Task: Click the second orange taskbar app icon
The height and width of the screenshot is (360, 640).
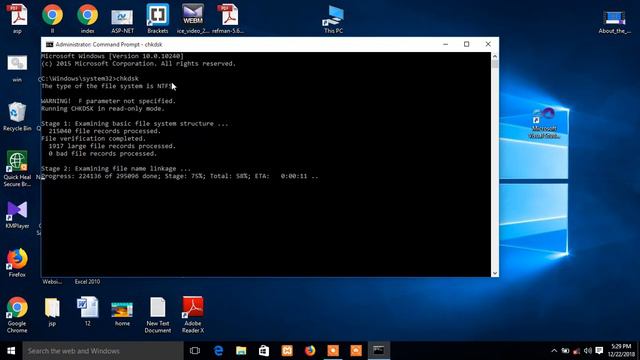Action: pos(356,351)
